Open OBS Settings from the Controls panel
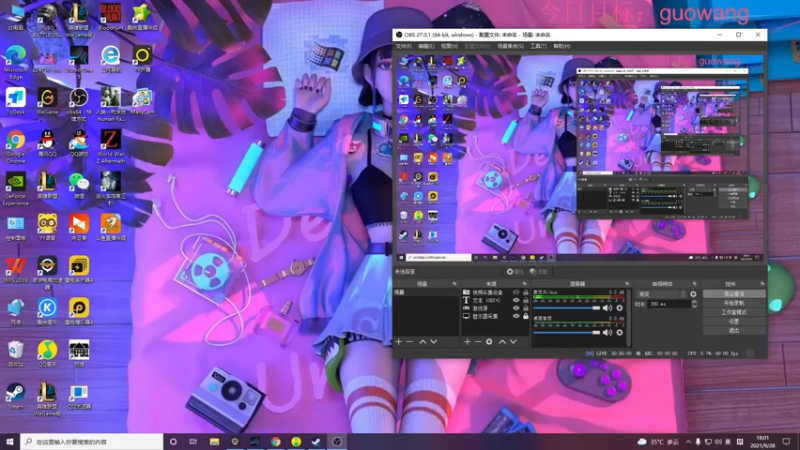Image resolution: width=800 pixels, height=450 pixels. point(734,321)
